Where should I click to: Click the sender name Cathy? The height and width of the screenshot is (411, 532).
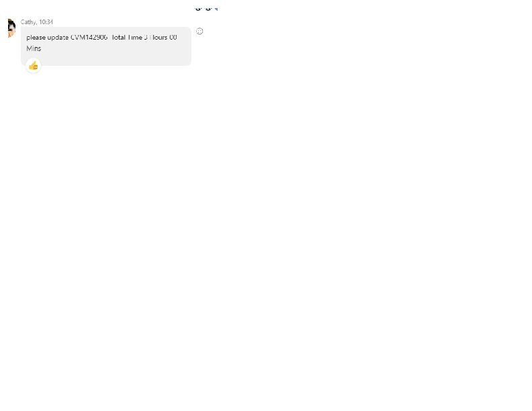pyautogui.click(x=28, y=22)
